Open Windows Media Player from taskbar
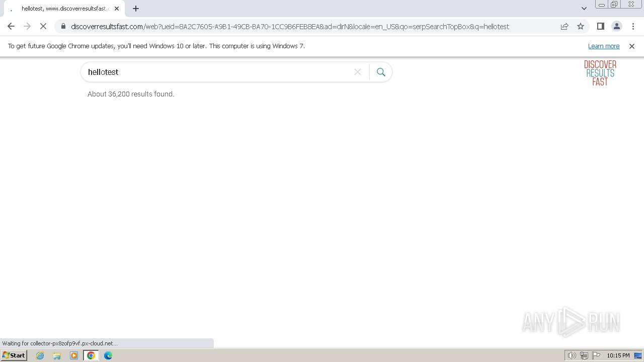 coord(74,355)
